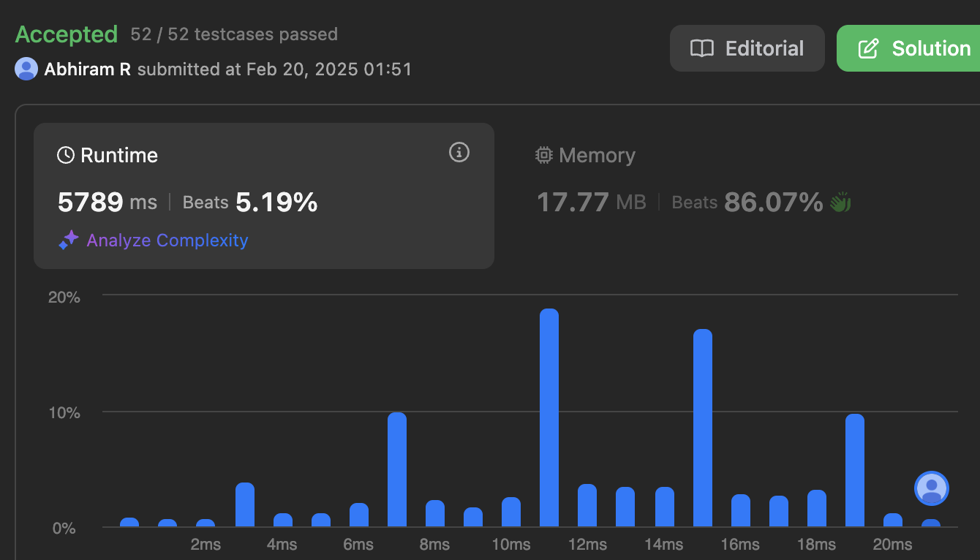
Task: Click the tallest bar near 11ms
Action: click(x=549, y=417)
